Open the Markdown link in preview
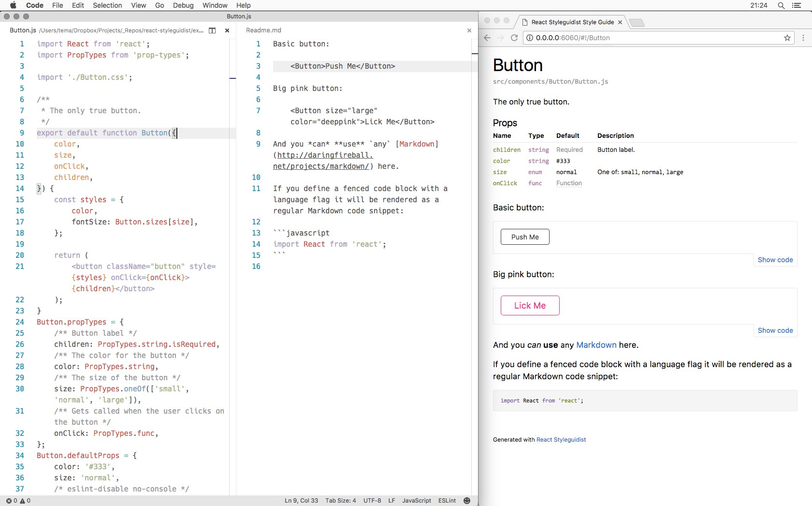The height and width of the screenshot is (506, 812). 596,345
